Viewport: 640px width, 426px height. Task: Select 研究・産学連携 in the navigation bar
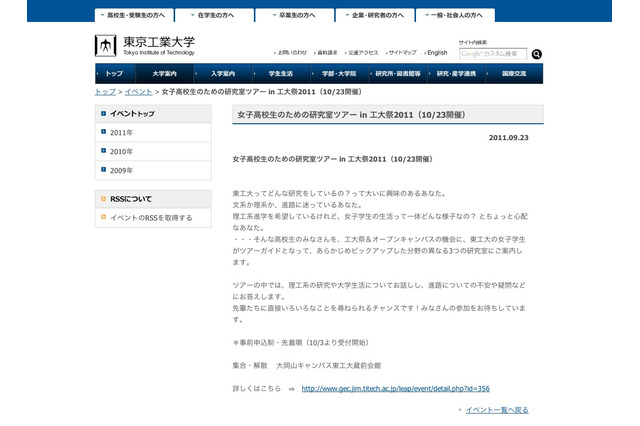click(x=456, y=73)
